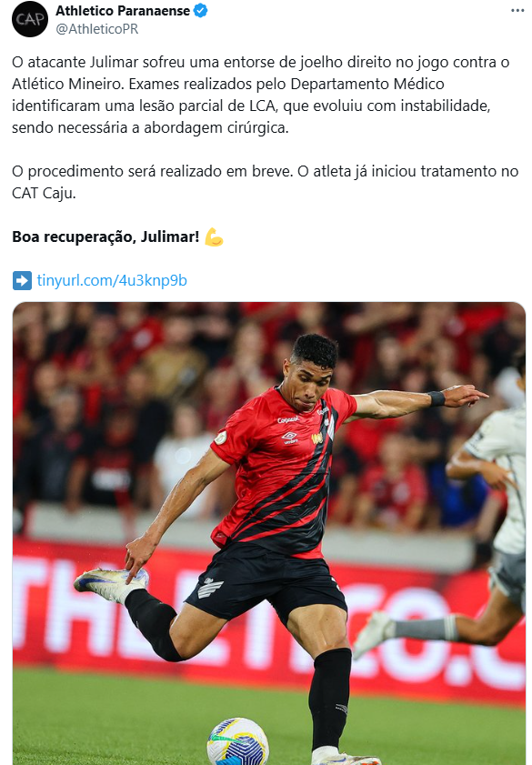This screenshot has width=532, height=765.
Task: Click the sentence mentioning CAT Caju
Action: [x=266, y=182]
